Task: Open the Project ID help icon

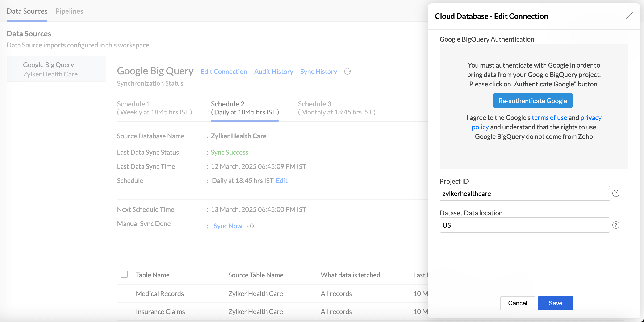Action: [616, 193]
